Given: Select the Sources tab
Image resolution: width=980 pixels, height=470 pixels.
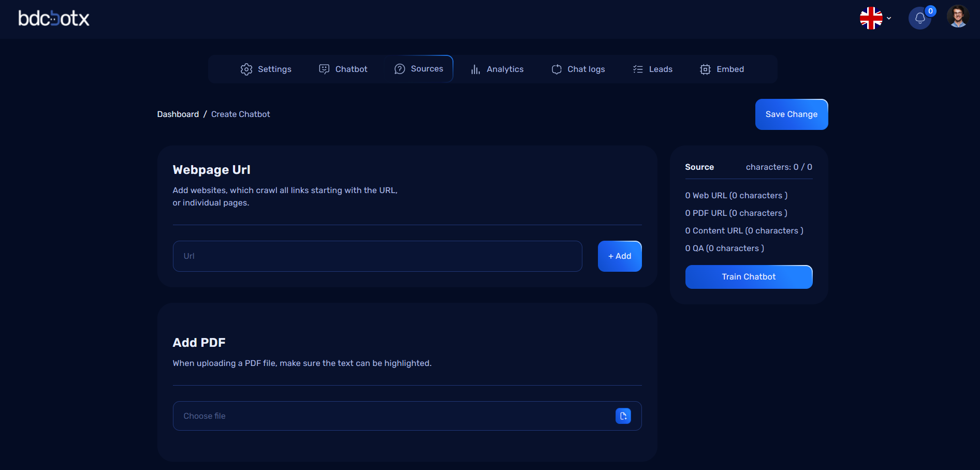Looking at the screenshot, I should (x=419, y=69).
